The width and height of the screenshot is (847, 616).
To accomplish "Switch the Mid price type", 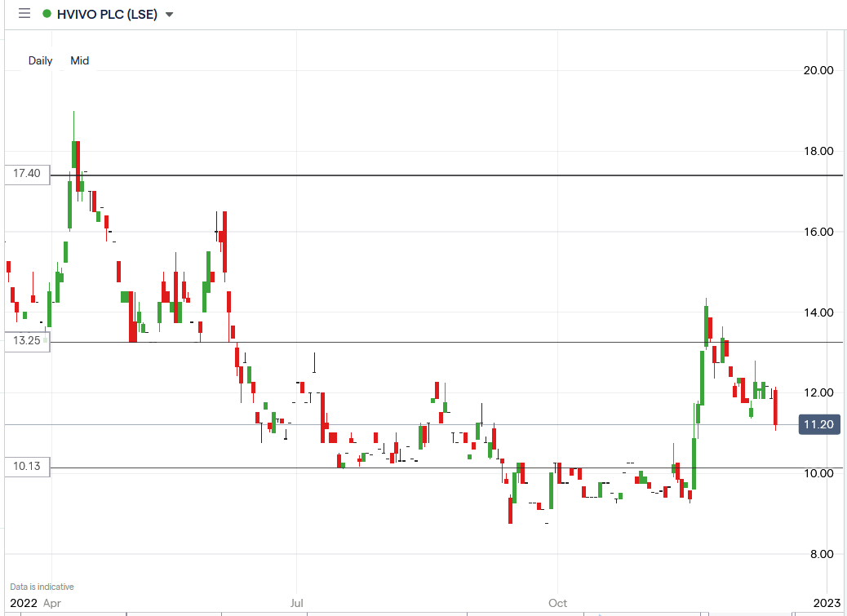I will coord(79,60).
